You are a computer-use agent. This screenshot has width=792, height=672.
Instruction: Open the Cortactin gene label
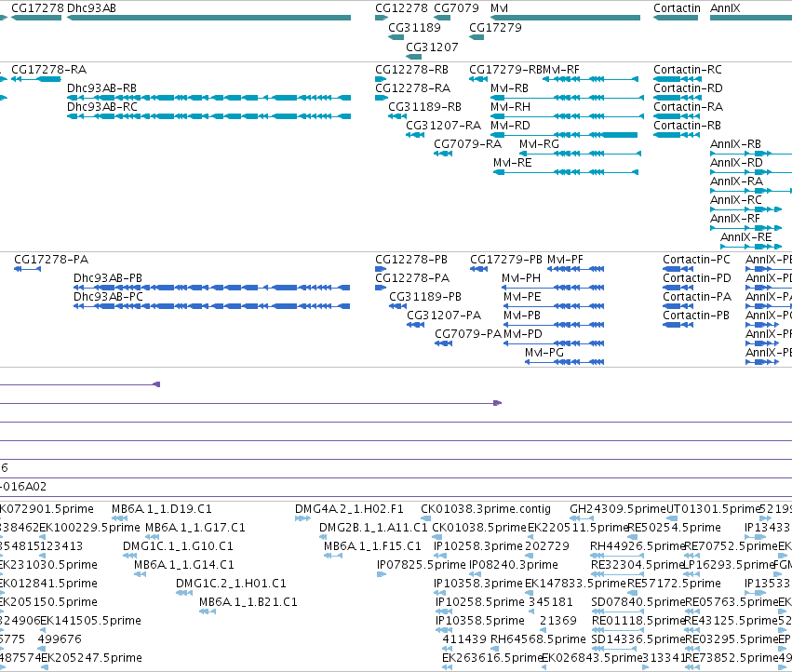coord(677,8)
